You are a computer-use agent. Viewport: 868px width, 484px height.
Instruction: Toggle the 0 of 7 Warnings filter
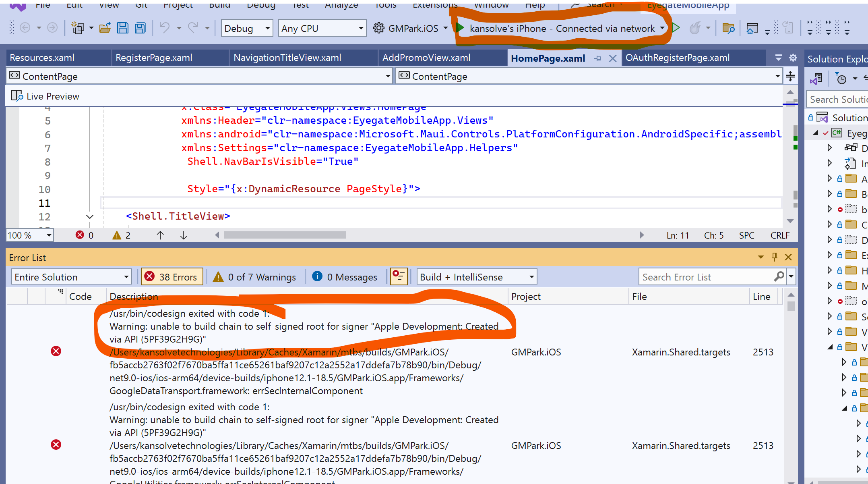coord(254,277)
